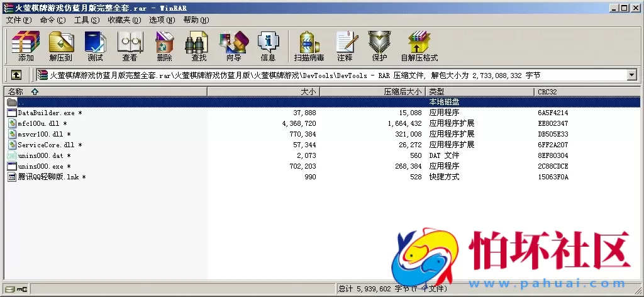Run the 测试 (Test) archive tool
644x297 pixels.
click(x=96, y=47)
